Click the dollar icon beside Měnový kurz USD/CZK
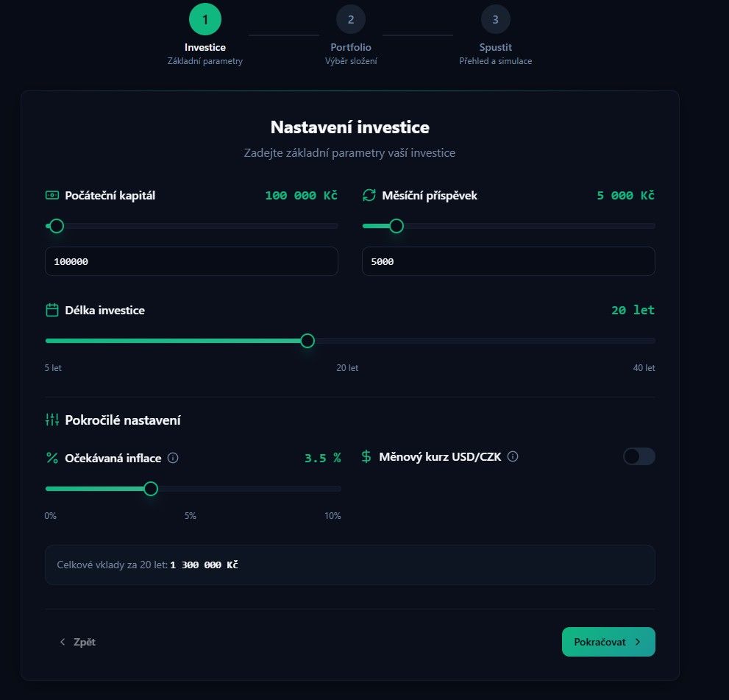The width and height of the screenshot is (729, 700). tap(366, 456)
